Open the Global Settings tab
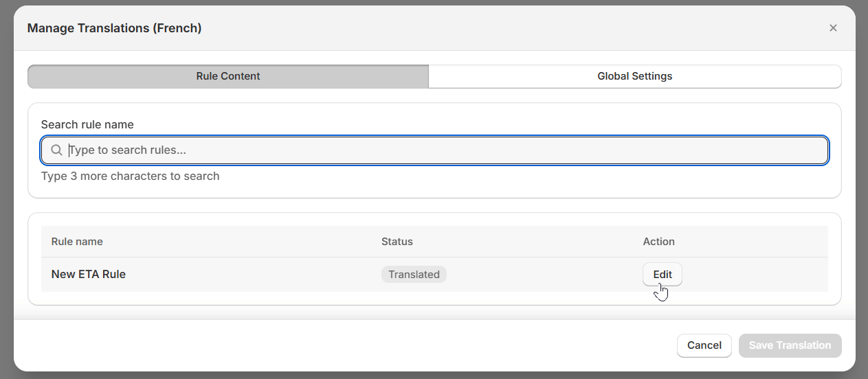This screenshot has height=379, width=868. point(634,76)
